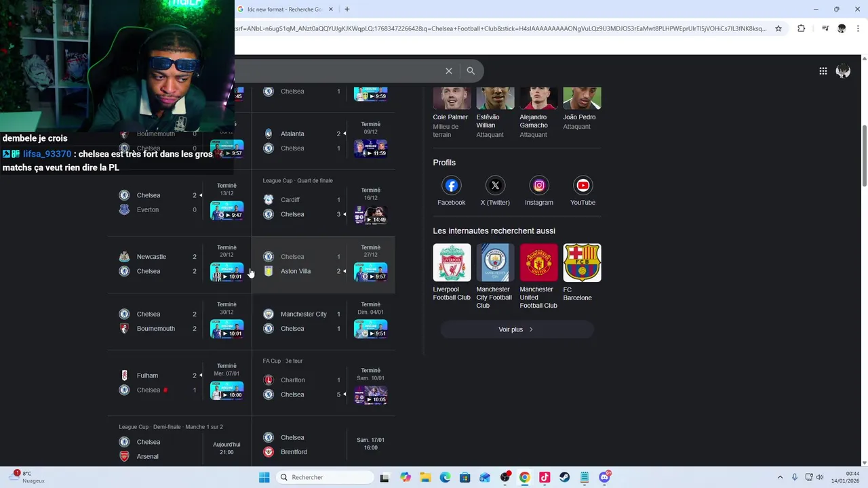Open TikTok from the taskbar
Viewport: 868px width, 488px height.
tap(545, 477)
